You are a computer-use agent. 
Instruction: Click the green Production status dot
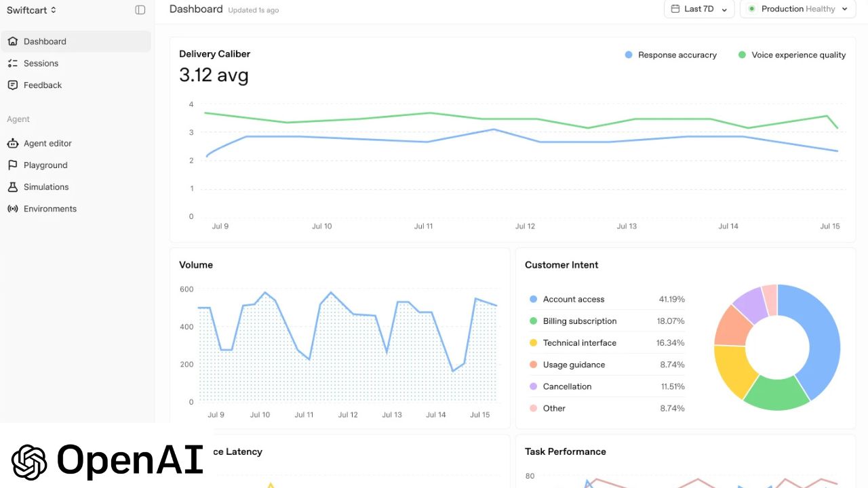(751, 9)
